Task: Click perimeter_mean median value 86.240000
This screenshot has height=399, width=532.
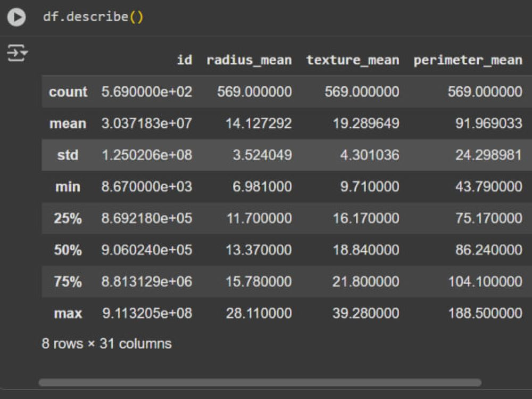Action: (x=488, y=250)
